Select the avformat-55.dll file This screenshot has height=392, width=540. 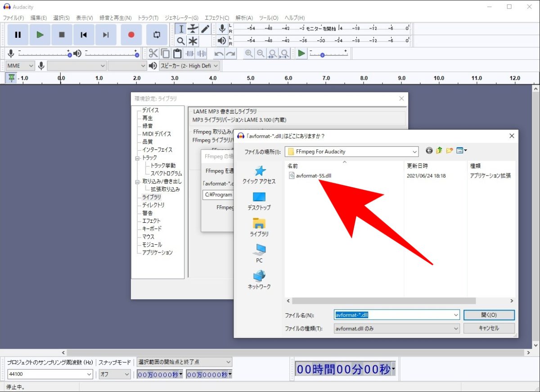tap(313, 176)
